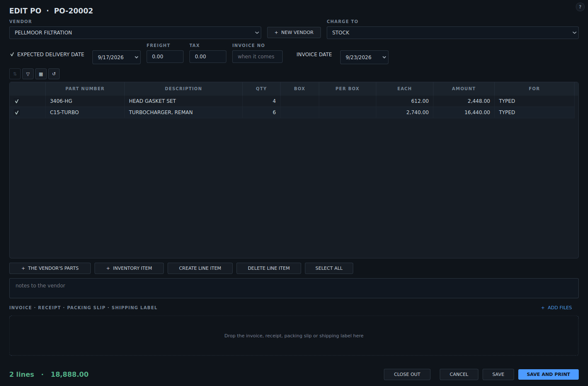Click the 612.00 each price cell
This screenshot has height=386, width=588.
click(404, 101)
